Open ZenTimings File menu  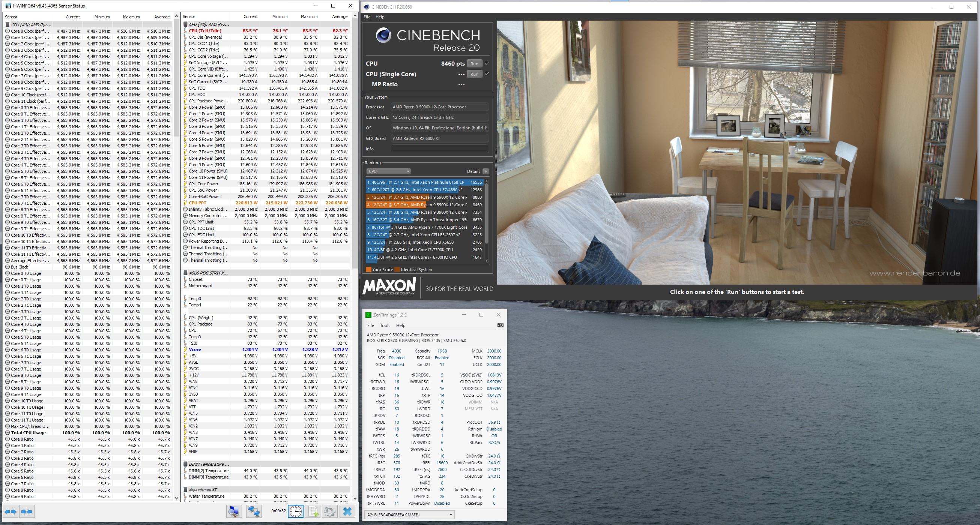pos(371,325)
